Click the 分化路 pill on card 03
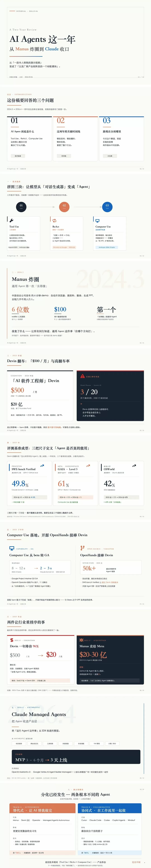This screenshot has width=151, height=868. (x=110, y=156)
